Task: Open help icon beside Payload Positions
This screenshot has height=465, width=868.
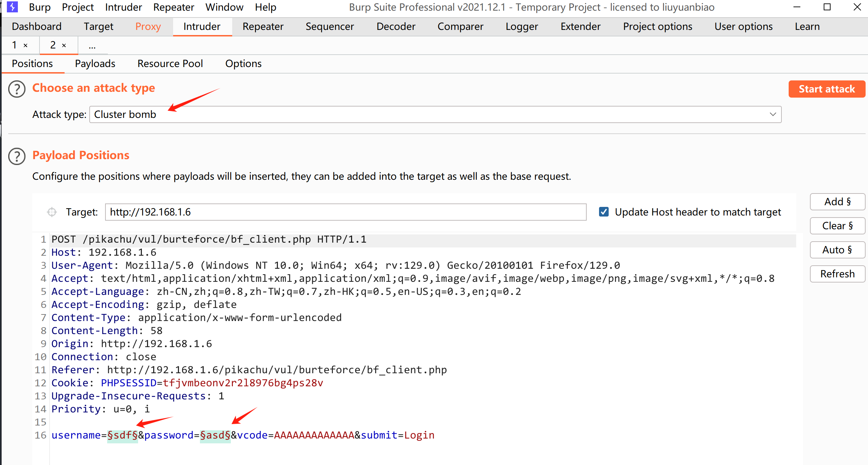Action: click(17, 156)
